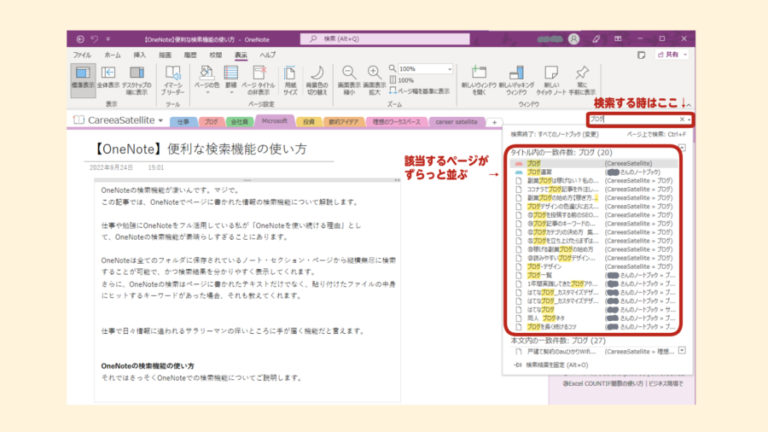Image resolution: width=768 pixels, height=432 pixels.
Task: Open the 仕事 section tab
Action: pos(184,121)
